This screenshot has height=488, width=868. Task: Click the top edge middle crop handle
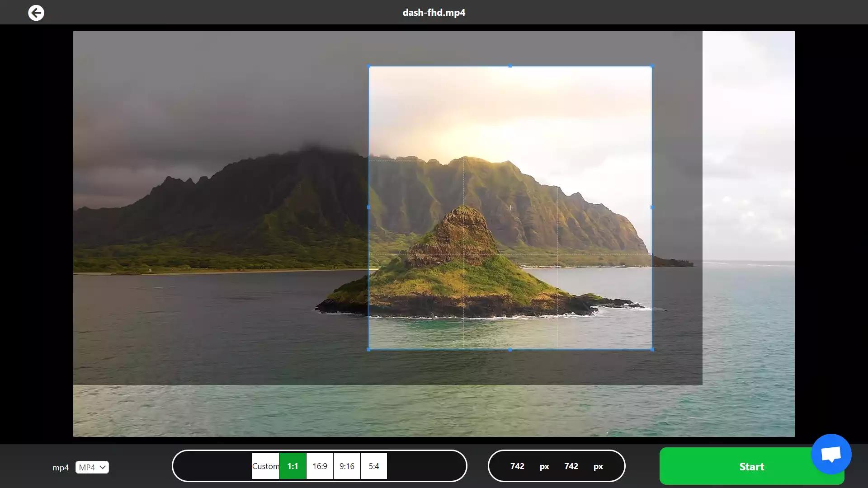point(510,66)
